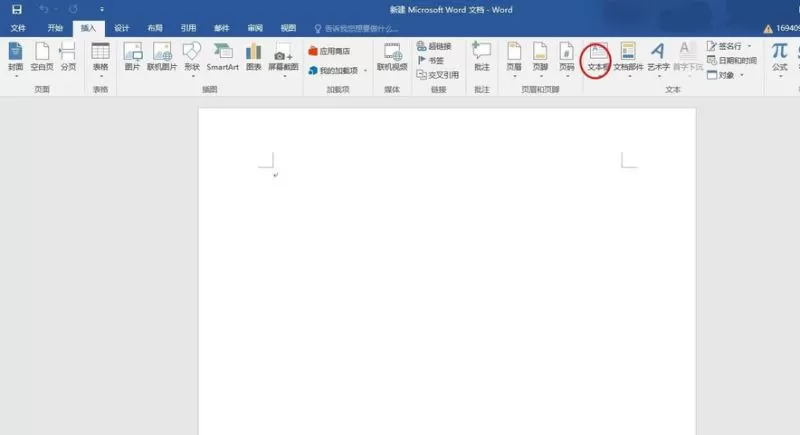Insert a 分页 (Page Break)
Image resolution: width=800 pixels, height=435 pixels.
click(x=68, y=57)
